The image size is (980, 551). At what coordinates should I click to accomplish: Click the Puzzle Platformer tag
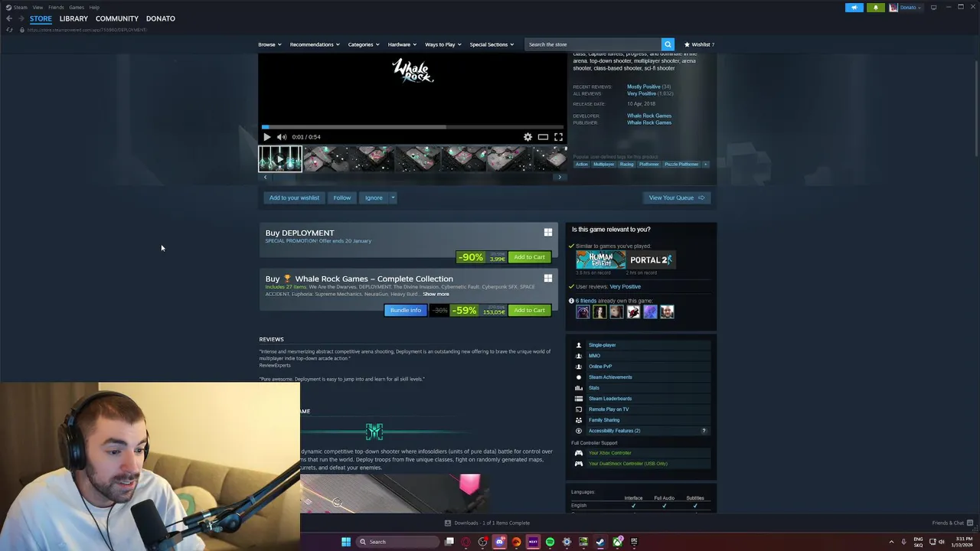(681, 165)
